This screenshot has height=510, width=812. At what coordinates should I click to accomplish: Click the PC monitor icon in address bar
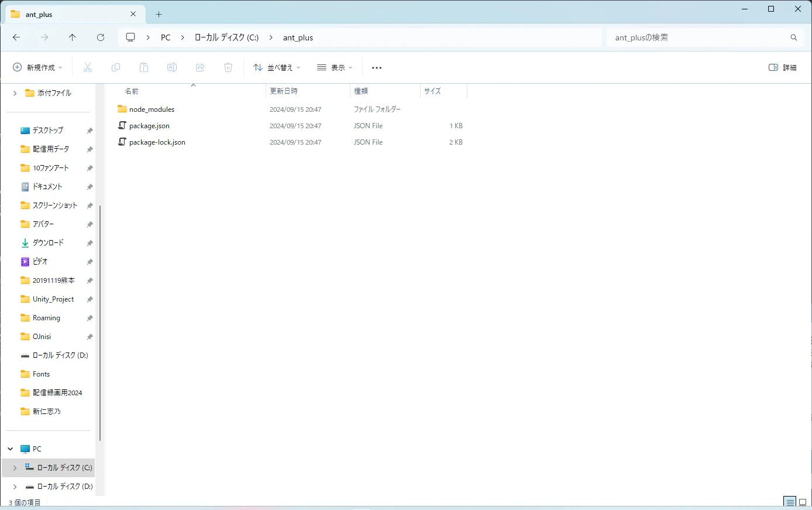(130, 37)
